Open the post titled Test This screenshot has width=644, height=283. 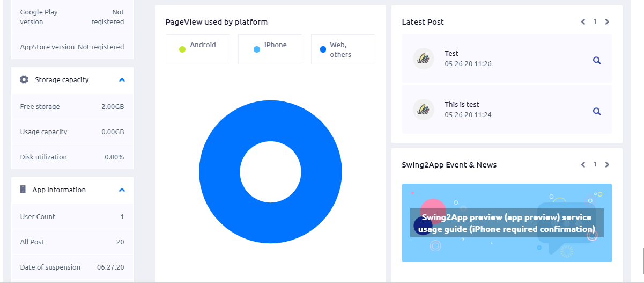451,53
